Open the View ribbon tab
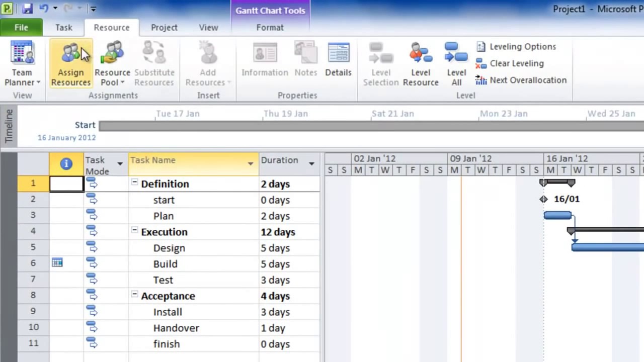The width and height of the screenshot is (644, 362). pos(208,28)
